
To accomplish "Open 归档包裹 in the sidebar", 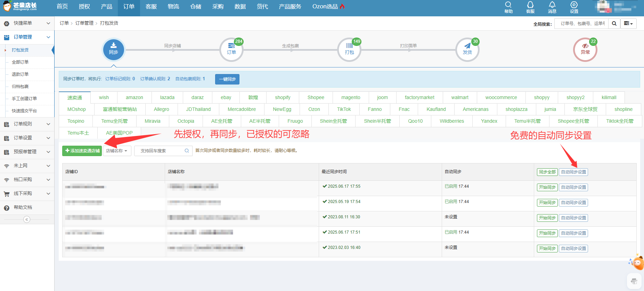I will click(20, 87).
